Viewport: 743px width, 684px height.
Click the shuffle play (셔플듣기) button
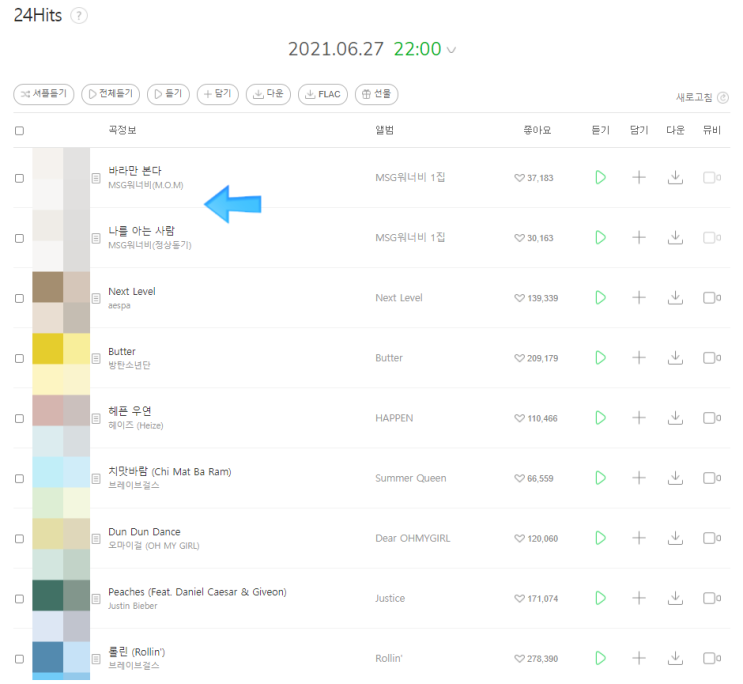tap(44, 94)
